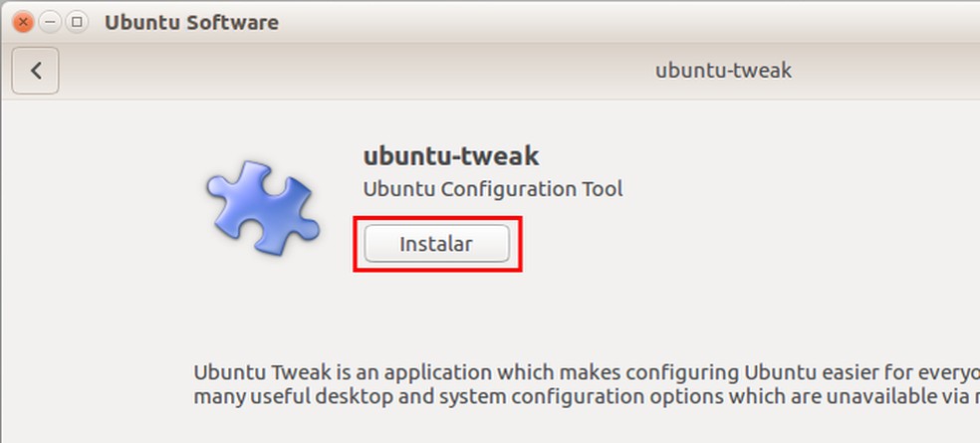Click empty header bar space right of back button
The height and width of the screenshot is (443, 980).
(x=299, y=71)
